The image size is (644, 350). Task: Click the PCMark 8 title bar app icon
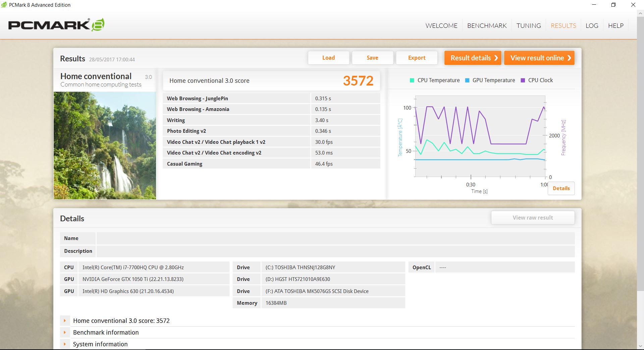click(x=4, y=5)
